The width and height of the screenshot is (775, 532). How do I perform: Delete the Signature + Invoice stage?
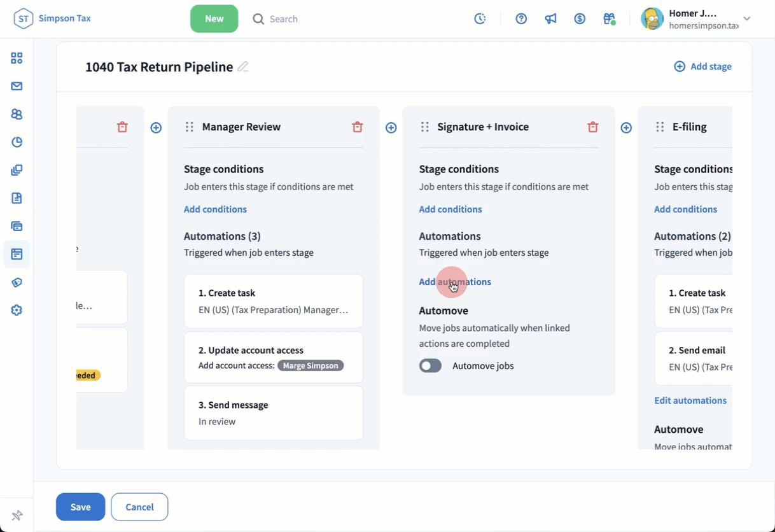[593, 127]
